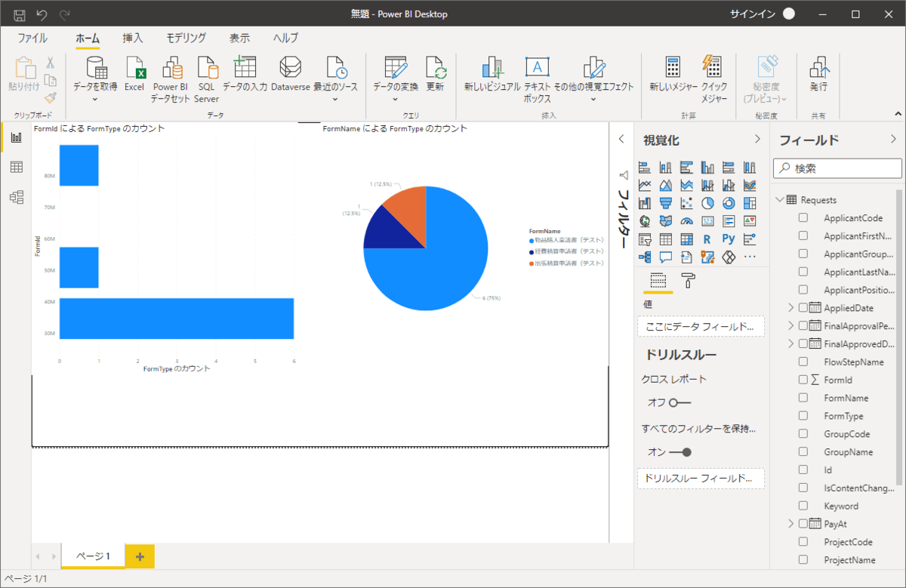Select the Py Python visual icon
The height and width of the screenshot is (588, 906).
(729, 239)
